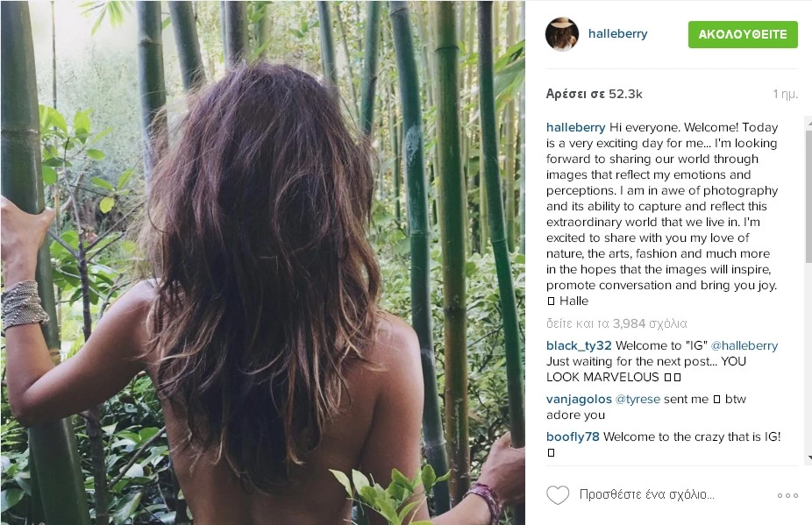This screenshot has height=525, width=812.
Task: Click the comments scrollbar up arrow
Action: coord(808,122)
